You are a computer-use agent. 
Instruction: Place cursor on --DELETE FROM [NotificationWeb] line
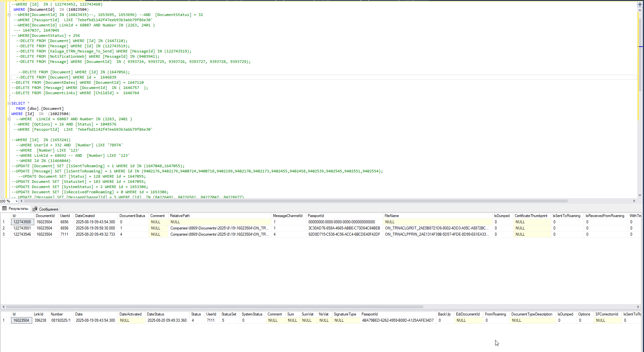pyautogui.click(x=88, y=56)
